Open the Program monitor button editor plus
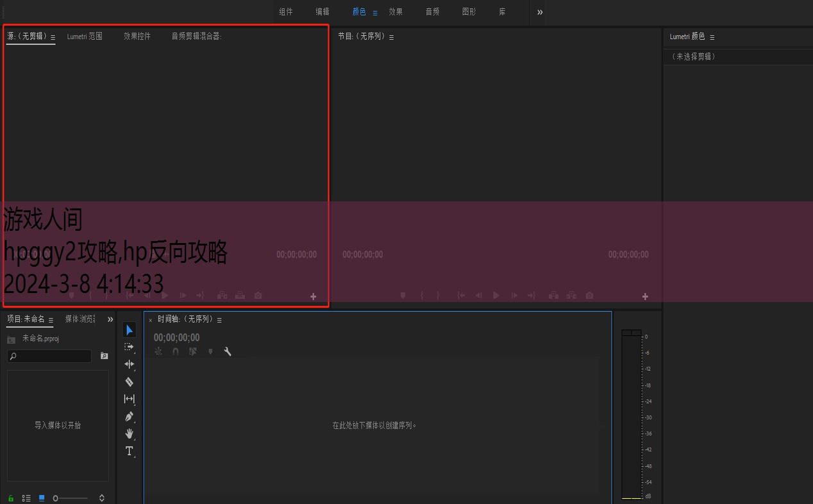The image size is (813, 504). pos(645,296)
